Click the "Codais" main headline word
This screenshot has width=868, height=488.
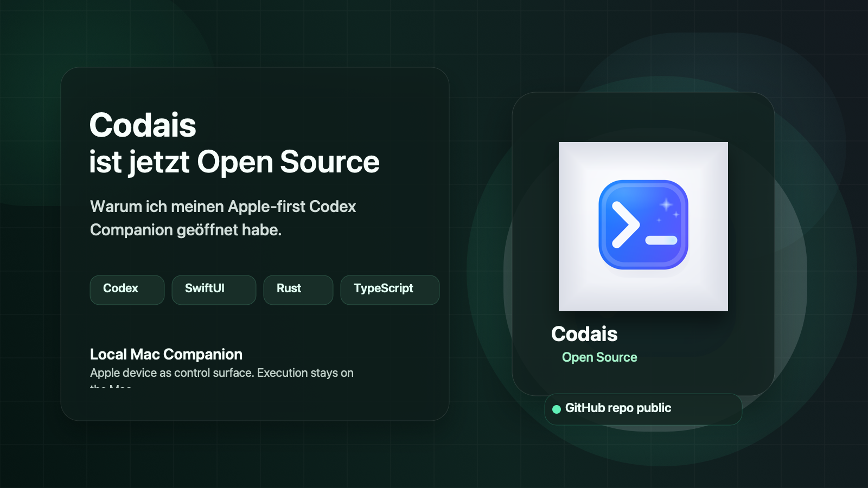tap(143, 125)
